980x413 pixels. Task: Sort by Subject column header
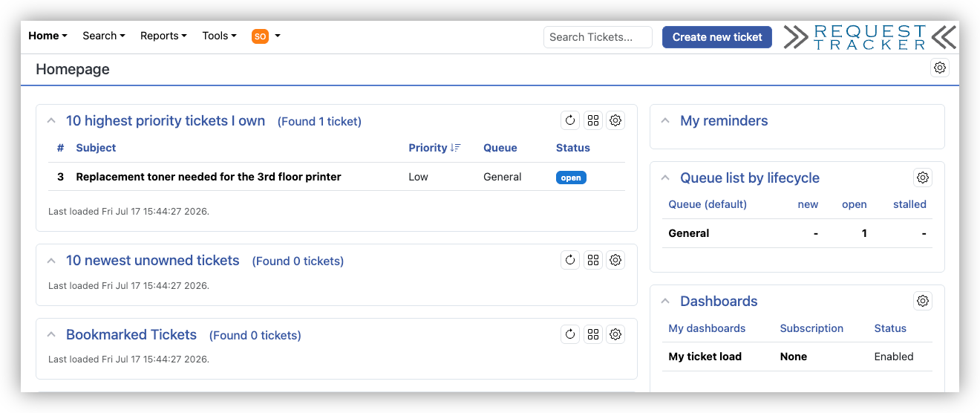[x=96, y=148]
